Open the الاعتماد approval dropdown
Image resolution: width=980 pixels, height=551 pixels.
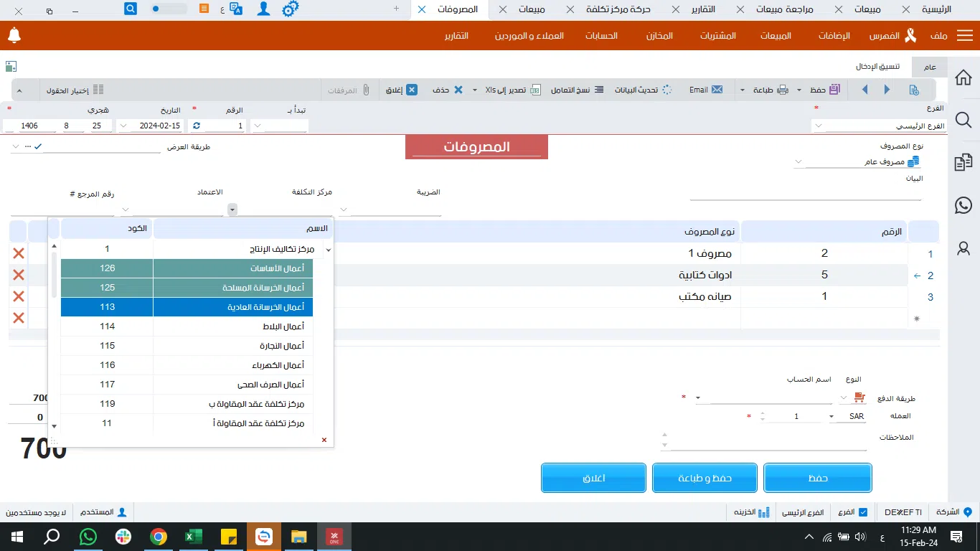tap(231, 209)
